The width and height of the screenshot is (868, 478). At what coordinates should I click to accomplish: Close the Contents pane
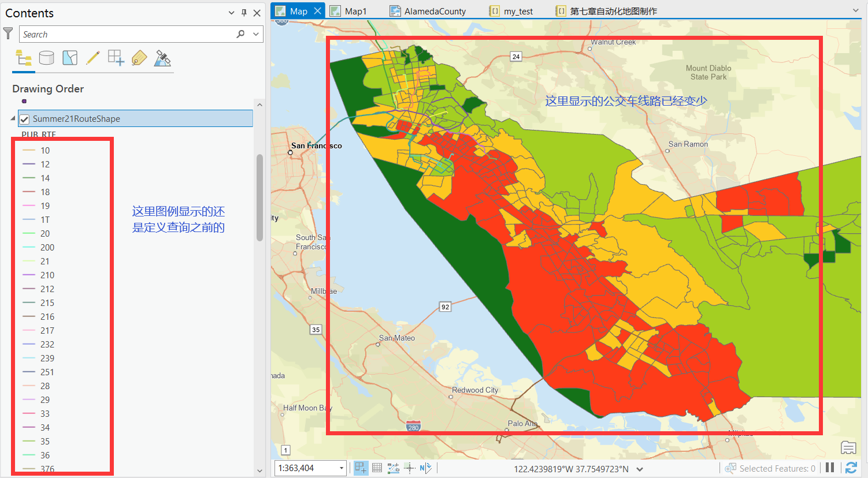click(x=257, y=13)
